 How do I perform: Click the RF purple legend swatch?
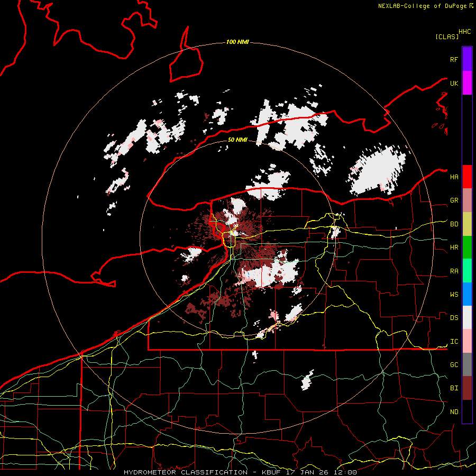(x=467, y=59)
